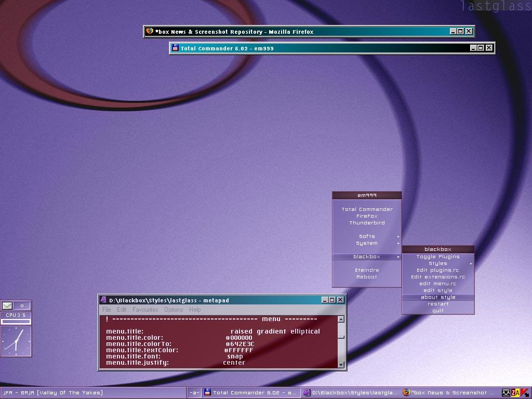Minimize the Total Commander window
This screenshot has width=532, height=399.
coord(473,48)
